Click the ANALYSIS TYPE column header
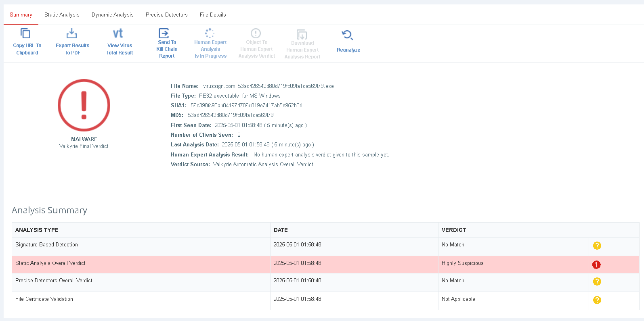The image size is (644, 321). [x=37, y=230]
